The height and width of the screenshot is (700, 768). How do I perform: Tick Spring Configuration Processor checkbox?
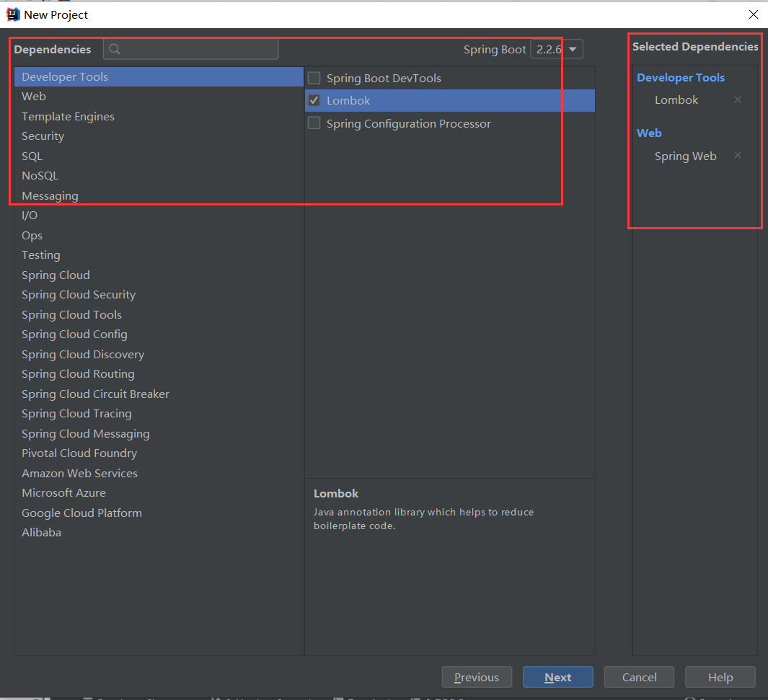point(314,123)
